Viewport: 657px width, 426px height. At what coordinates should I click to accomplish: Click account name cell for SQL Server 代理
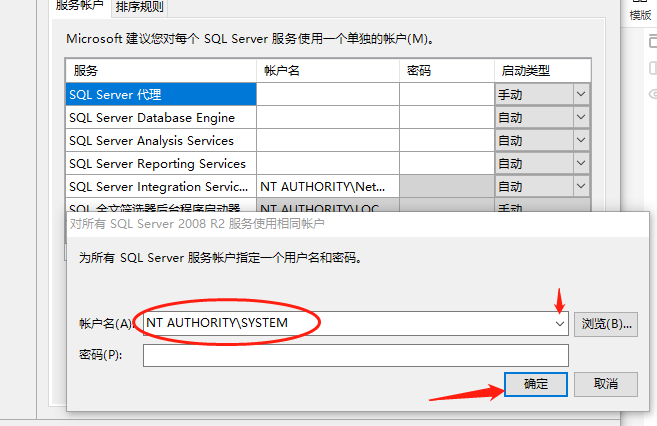point(328,94)
